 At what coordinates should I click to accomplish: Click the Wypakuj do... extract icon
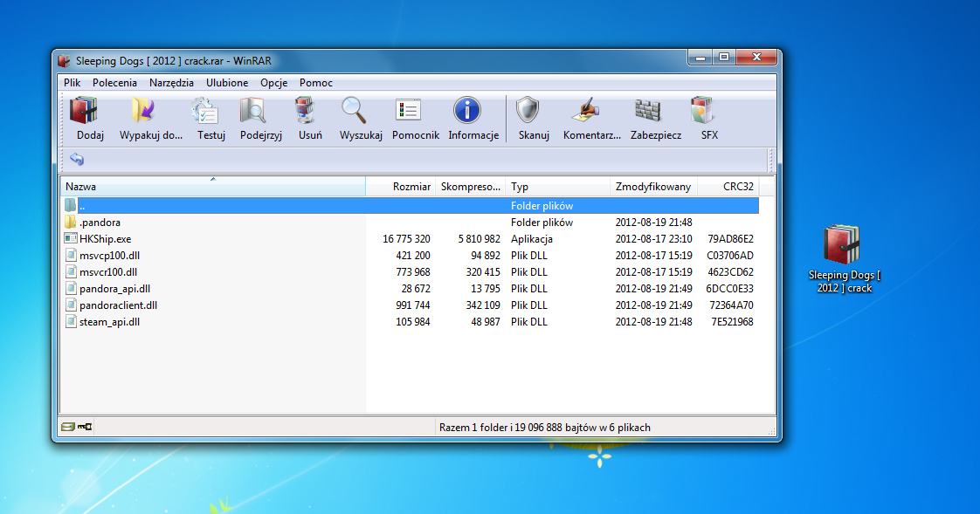tap(144, 111)
